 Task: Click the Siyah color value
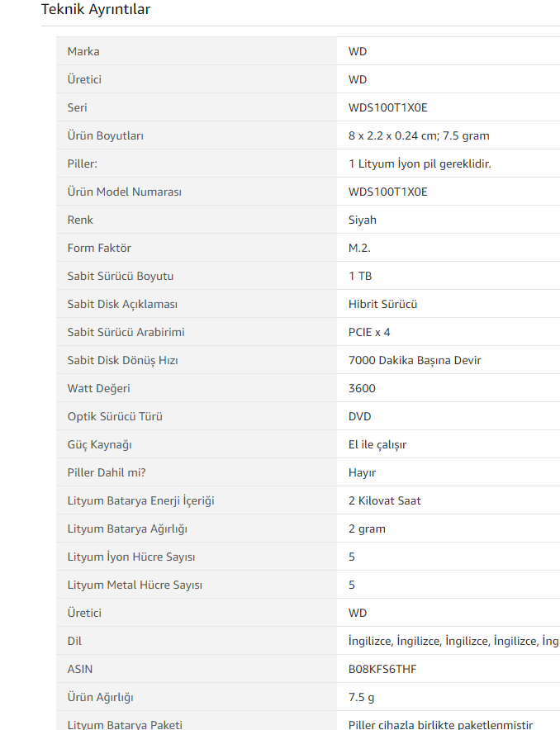pyautogui.click(x=363, y=220)
